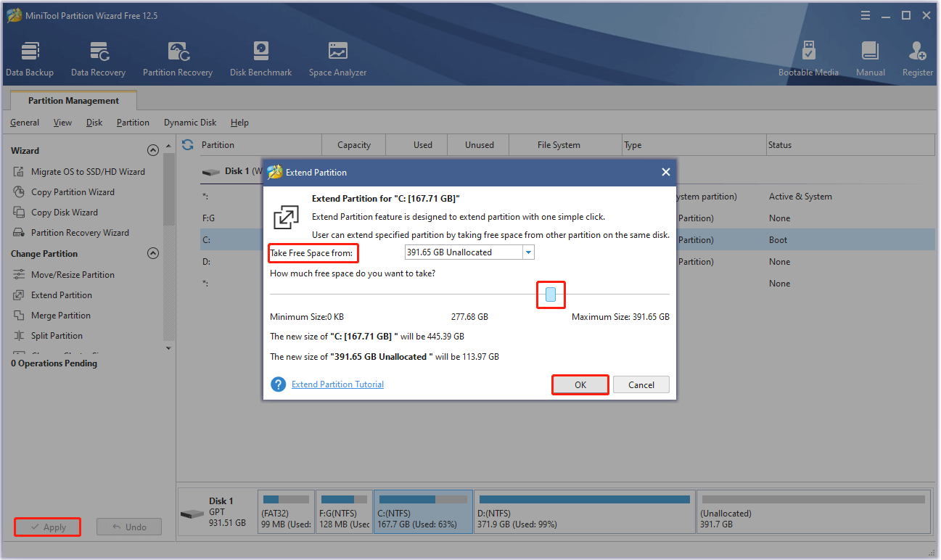This screenshot has height=560, width=941.
Task: Start the Disk Benchmark tool
Action: 260,59
